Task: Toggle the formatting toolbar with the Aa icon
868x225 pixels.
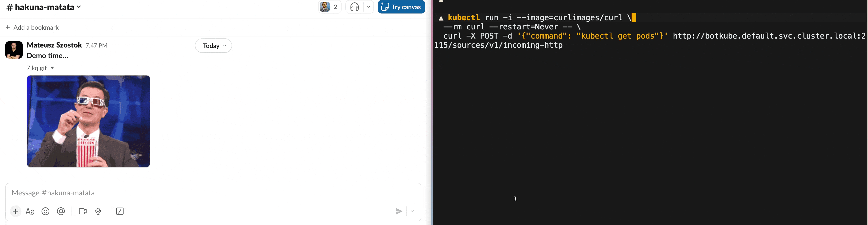Action: (30, 211)
